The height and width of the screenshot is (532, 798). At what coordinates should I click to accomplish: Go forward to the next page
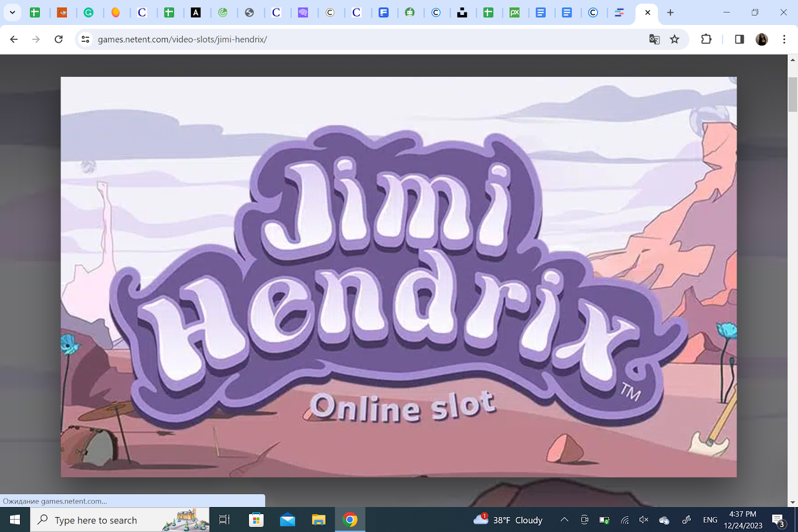pyautogui.click(x=36, y=39)
